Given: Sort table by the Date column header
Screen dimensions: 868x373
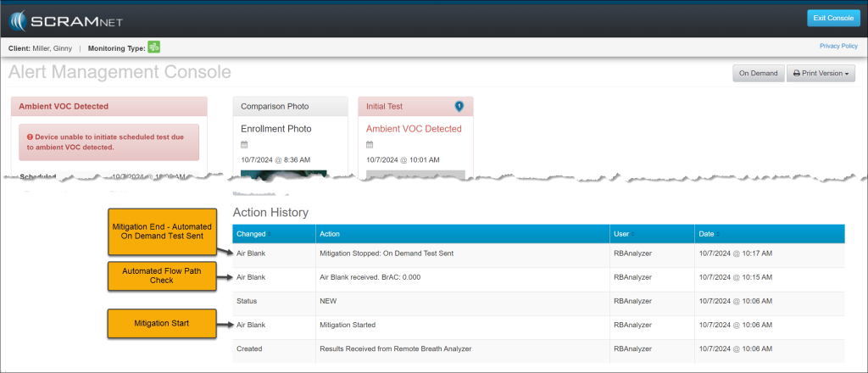Looking at the screenshot, I should pos(706,233).
